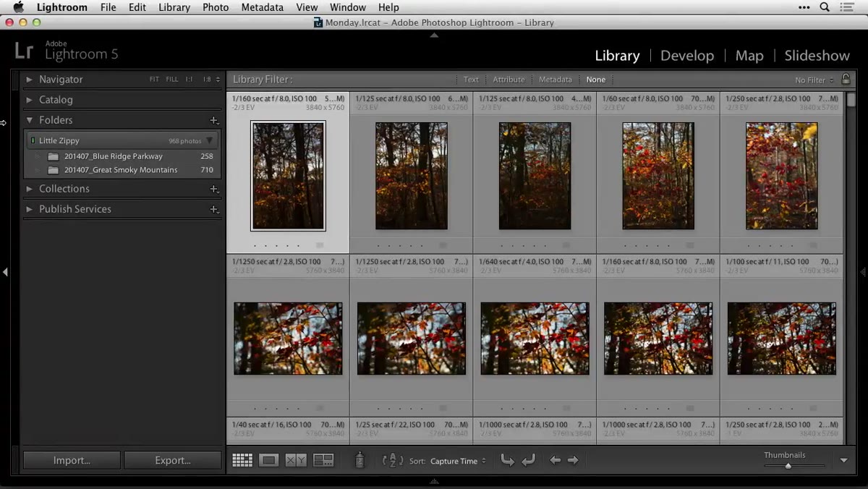The image size is (868, 489).
Task: Switch to Loupe view icon
Action: click(x=269, y=460)
